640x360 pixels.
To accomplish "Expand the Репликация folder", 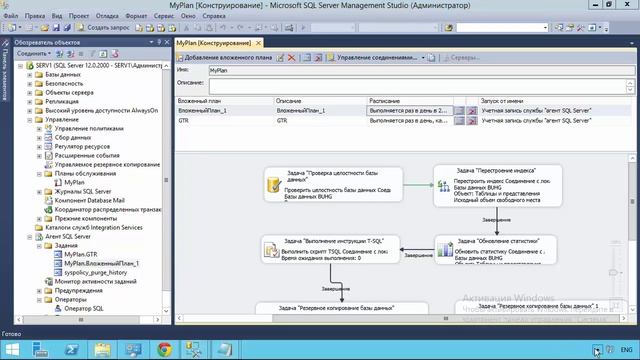I will click(30, 102).
